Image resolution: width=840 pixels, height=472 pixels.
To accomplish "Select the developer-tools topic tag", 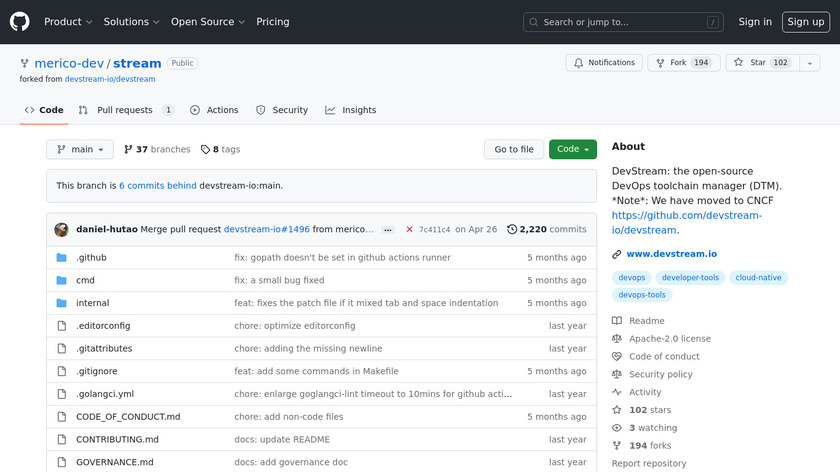I will tap(690, 278).
